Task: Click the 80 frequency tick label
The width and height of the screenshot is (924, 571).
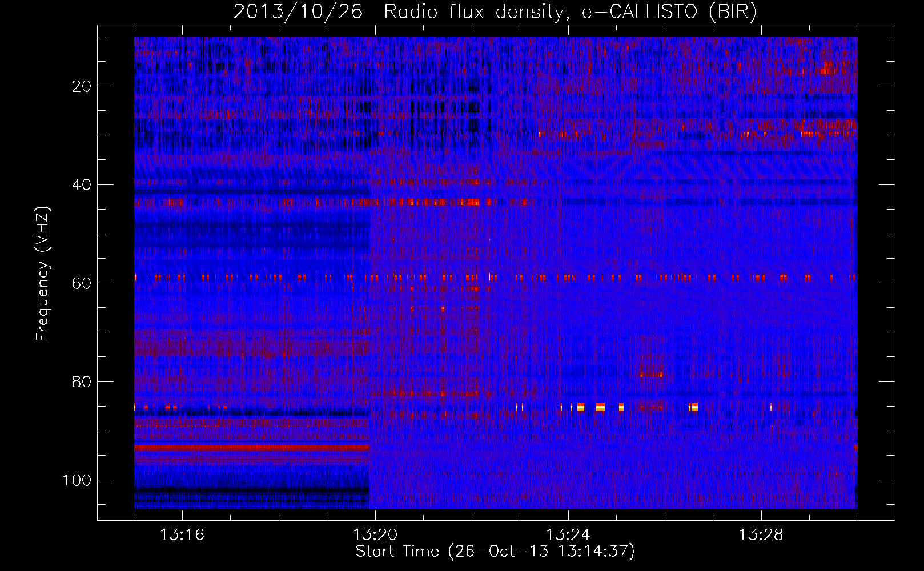Action: point(82,382)
